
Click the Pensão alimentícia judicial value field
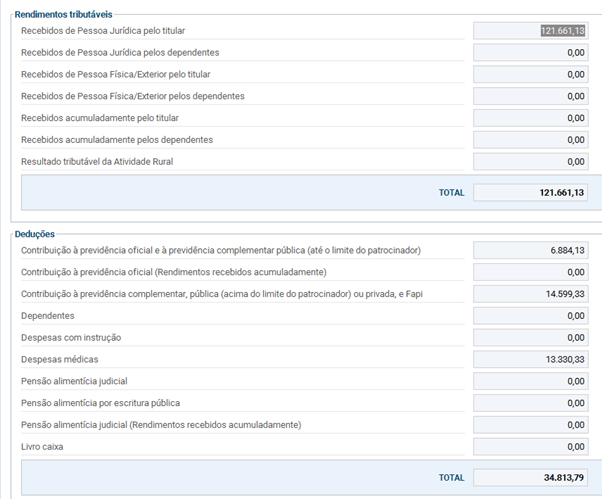tap(530, 381)
